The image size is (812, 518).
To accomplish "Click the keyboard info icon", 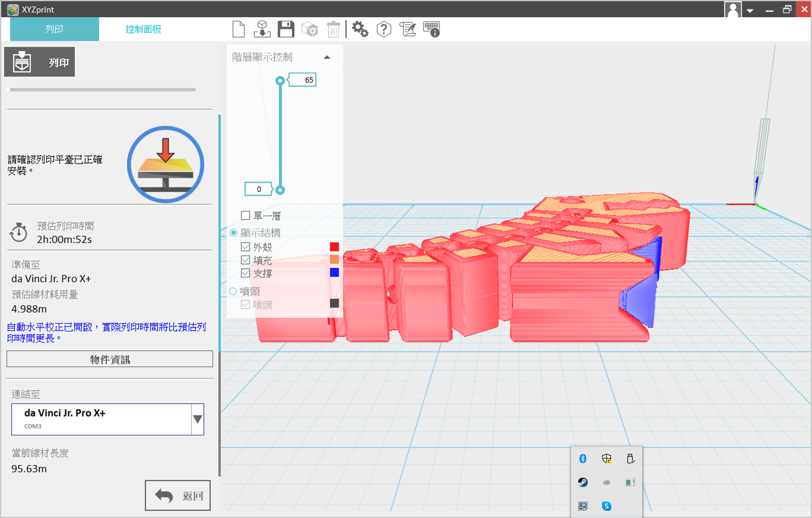I will click(431, 29).
